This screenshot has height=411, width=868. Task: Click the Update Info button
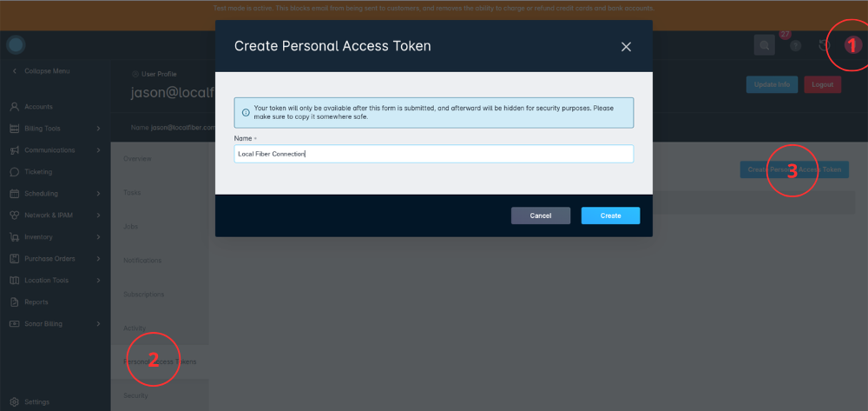pyautogui.click(x=772, y=85)
